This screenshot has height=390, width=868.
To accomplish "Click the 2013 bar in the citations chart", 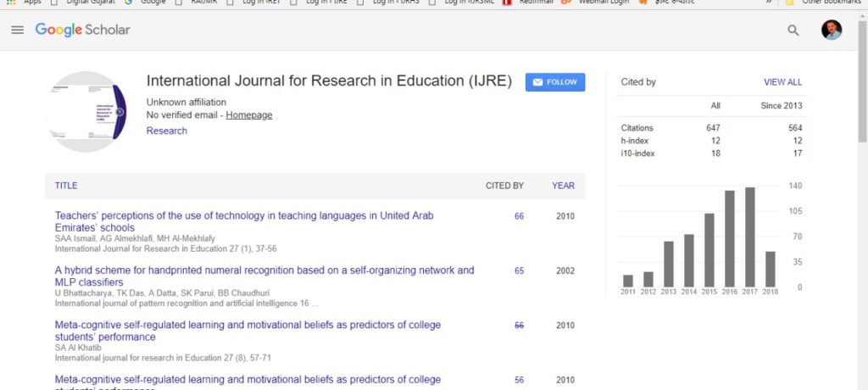I will tap(668, 265).
